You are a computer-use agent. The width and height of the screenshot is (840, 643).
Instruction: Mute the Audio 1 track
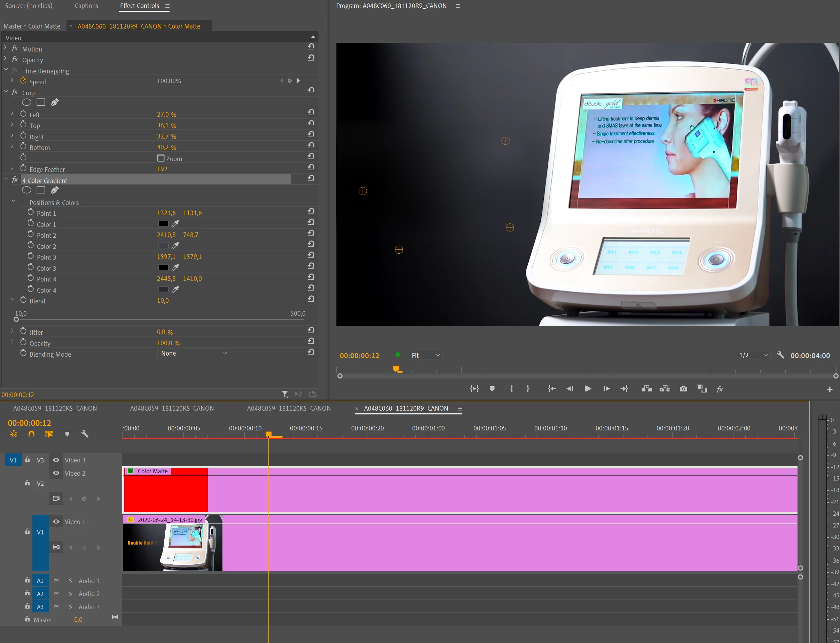click(x=56, y=581)
